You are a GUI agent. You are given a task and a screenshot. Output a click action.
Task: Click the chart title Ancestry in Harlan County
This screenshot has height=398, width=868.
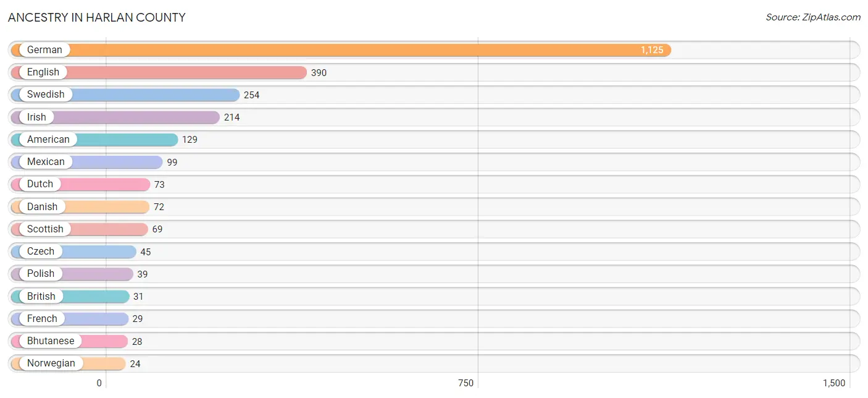[96, 17]
